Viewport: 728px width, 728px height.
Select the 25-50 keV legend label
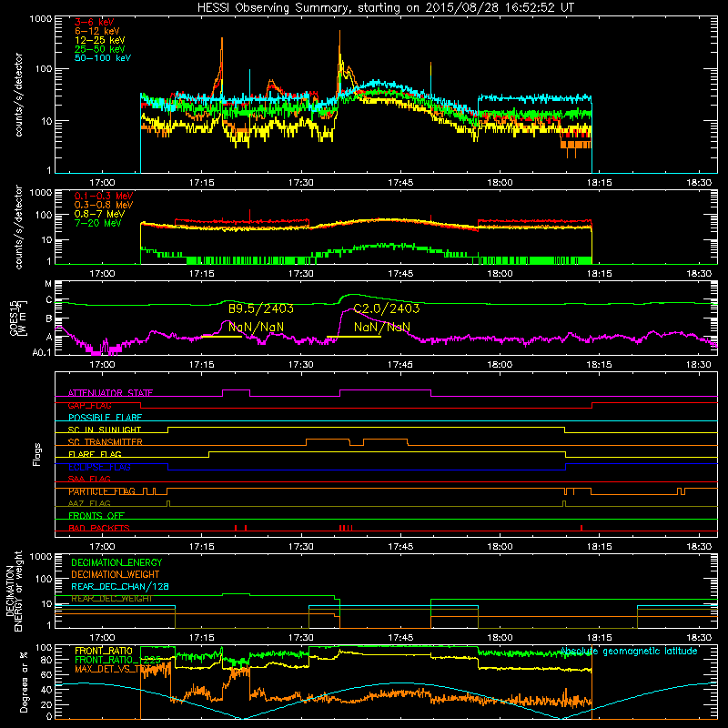pos(99,49)
